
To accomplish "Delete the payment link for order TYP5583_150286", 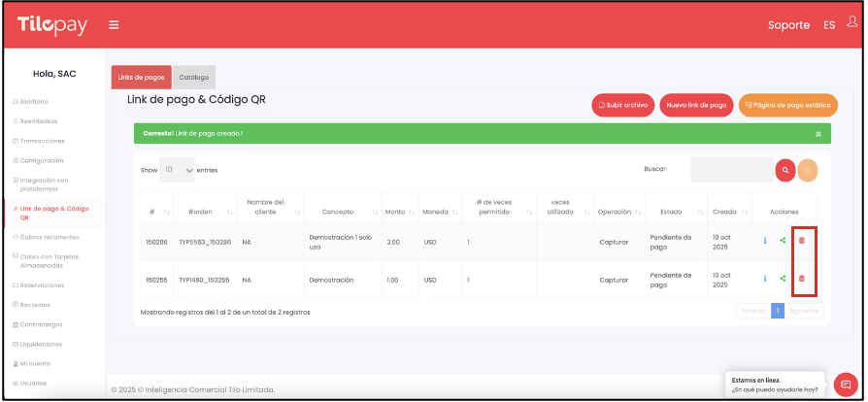I will click(x=801, y=240).
